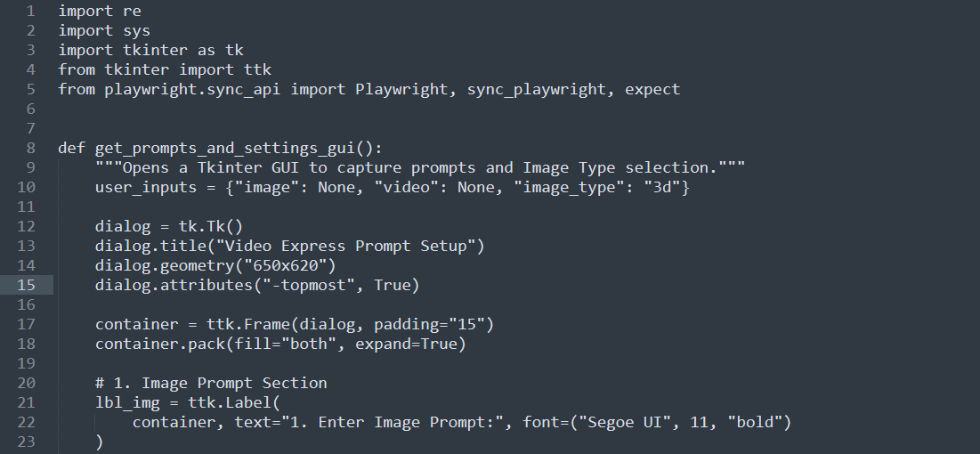Click line number 15 in the gutter

[x=26, y=285]
